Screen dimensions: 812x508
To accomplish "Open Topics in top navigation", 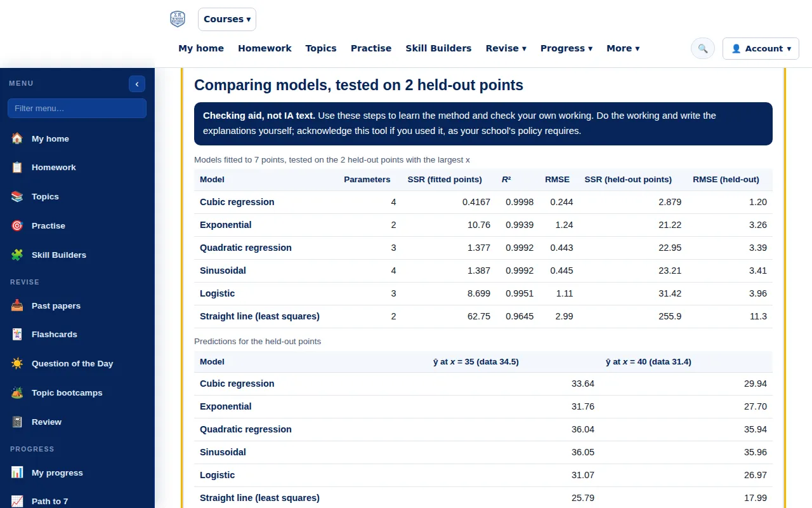I will (x=321, y=48).
